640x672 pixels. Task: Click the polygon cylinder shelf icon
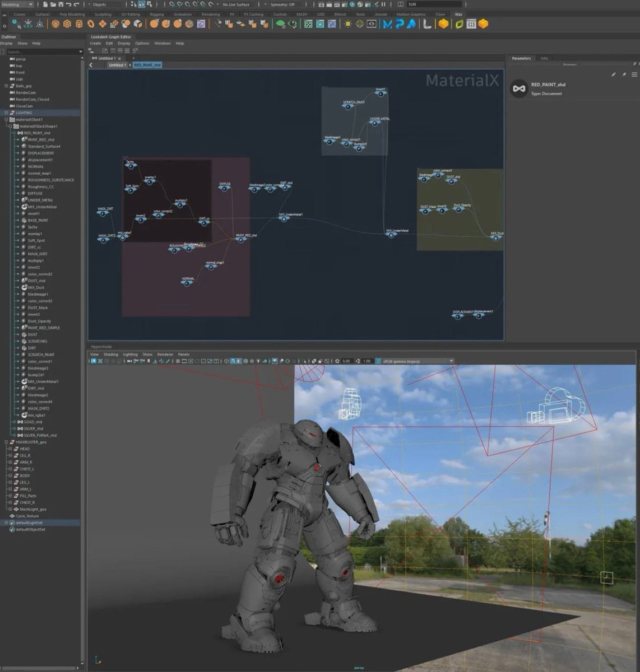point(78,24)
